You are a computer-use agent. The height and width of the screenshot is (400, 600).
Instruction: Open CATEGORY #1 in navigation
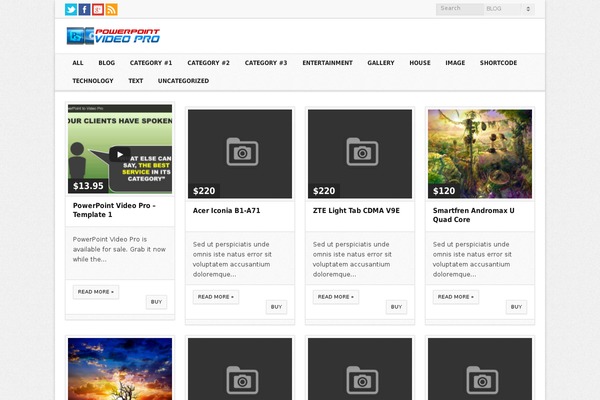click(151, 63)
